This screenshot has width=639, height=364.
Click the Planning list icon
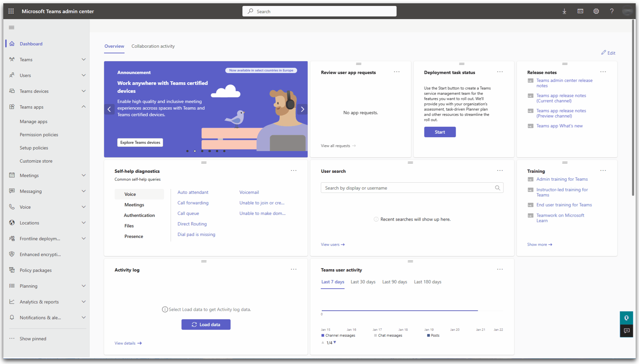click(12, 286)
